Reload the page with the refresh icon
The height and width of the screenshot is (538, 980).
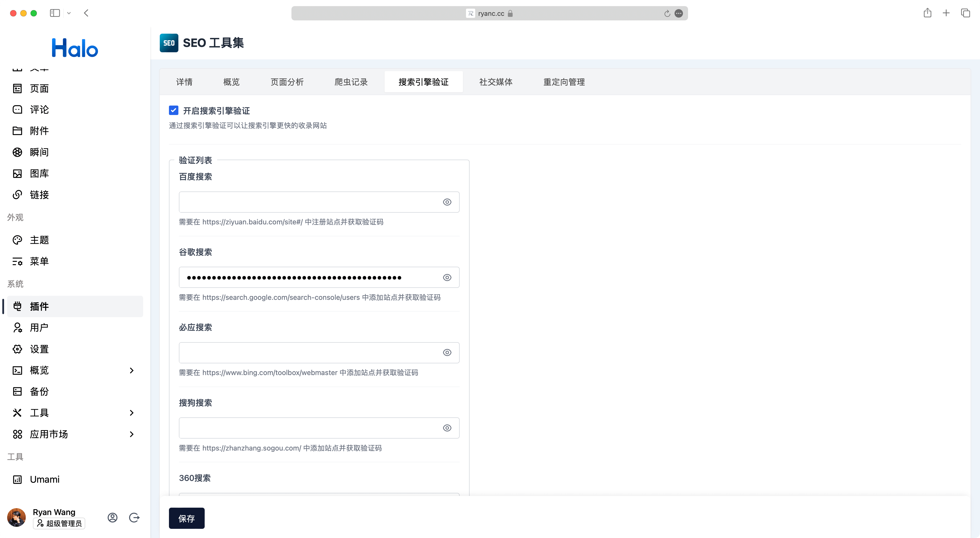[x=667, y=14]
